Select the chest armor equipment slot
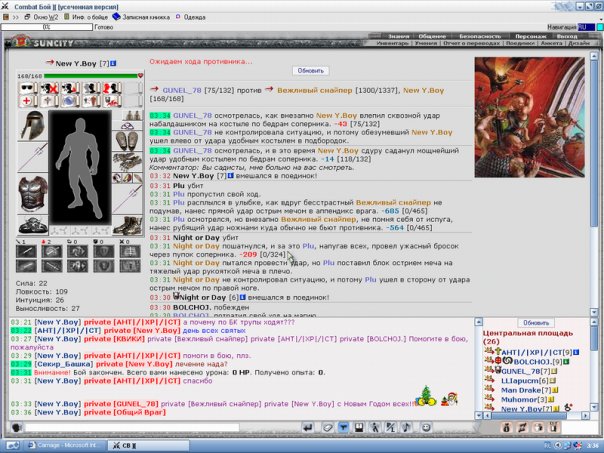The width and height of the screenshot is (604, 453). 33,193
